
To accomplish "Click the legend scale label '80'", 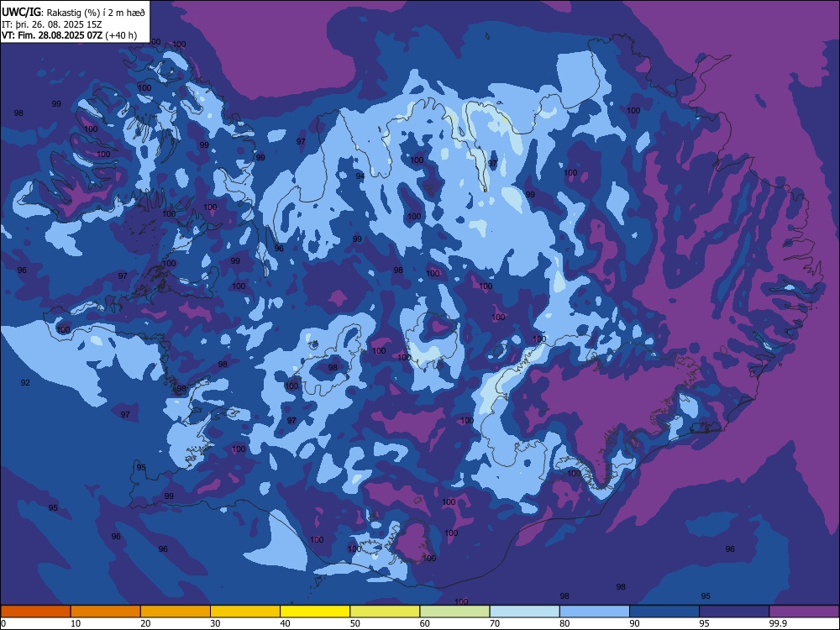I will coord(564,623).
